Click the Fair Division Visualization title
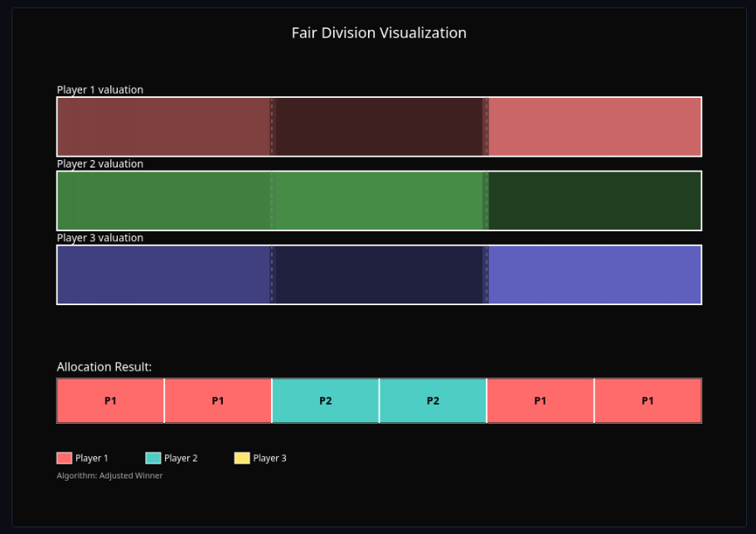 pyautogui.click(x=379, y=33)
